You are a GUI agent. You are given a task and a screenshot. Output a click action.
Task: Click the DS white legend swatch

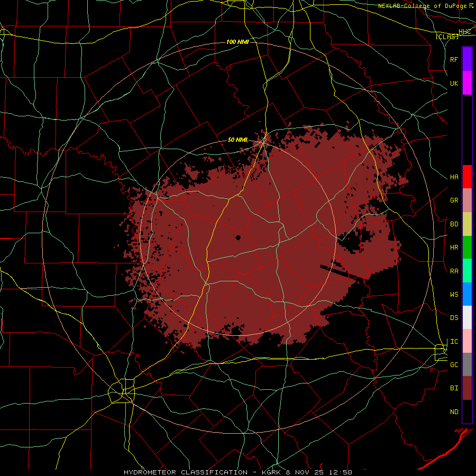pyautogui.click(x=467, y=317)
